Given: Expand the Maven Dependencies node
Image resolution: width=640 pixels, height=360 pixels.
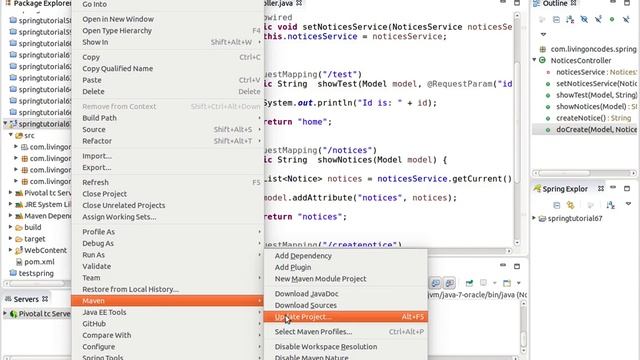Looking at the screenshot, I should [11, 215].
